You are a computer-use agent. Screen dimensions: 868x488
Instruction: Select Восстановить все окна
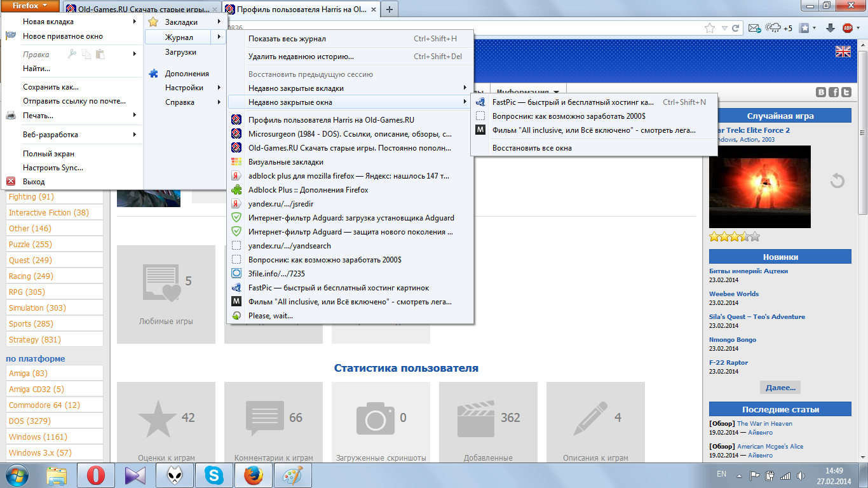click(532, 148)
